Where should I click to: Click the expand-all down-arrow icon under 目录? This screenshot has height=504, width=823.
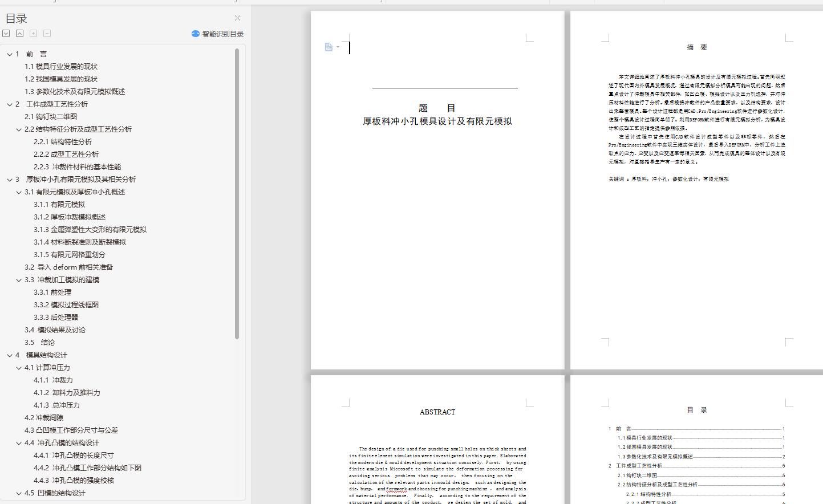click(6, 34)
